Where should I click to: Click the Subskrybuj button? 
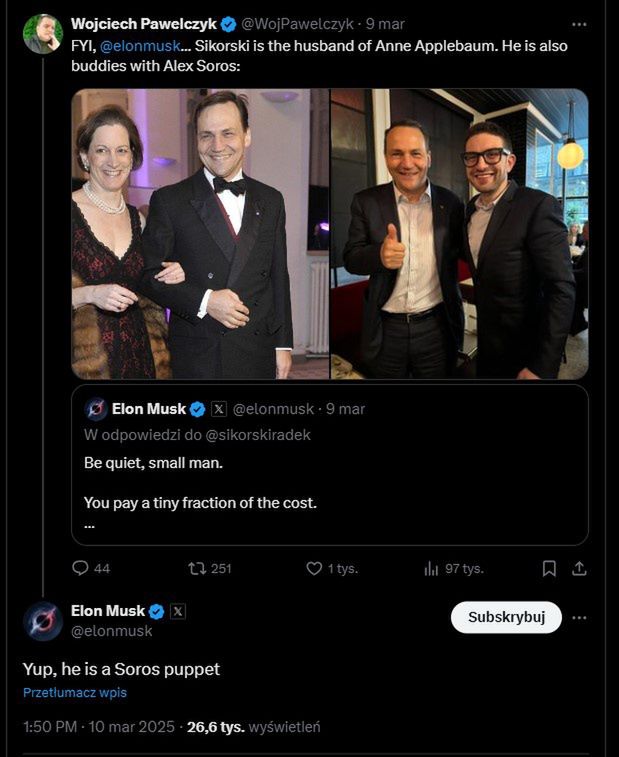click(506, 617)
